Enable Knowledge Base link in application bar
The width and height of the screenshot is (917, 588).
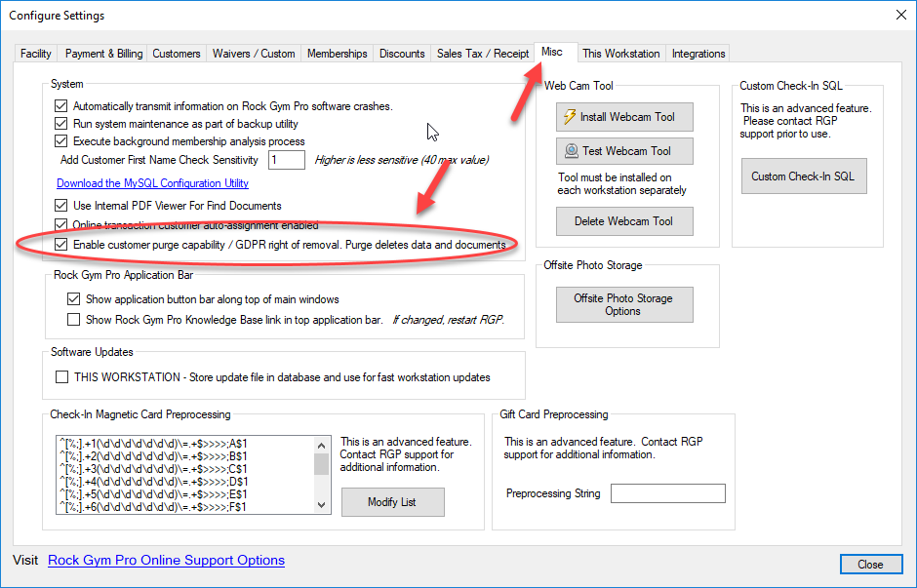click(x=73, y=319)
